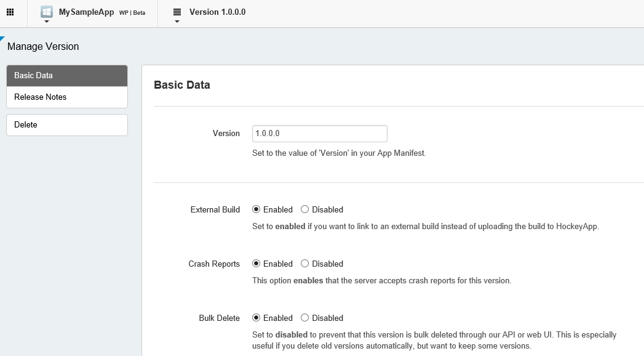Turn Bulk Delete to Disabled
The image size is (644, 356).
(x=304, y=318)
